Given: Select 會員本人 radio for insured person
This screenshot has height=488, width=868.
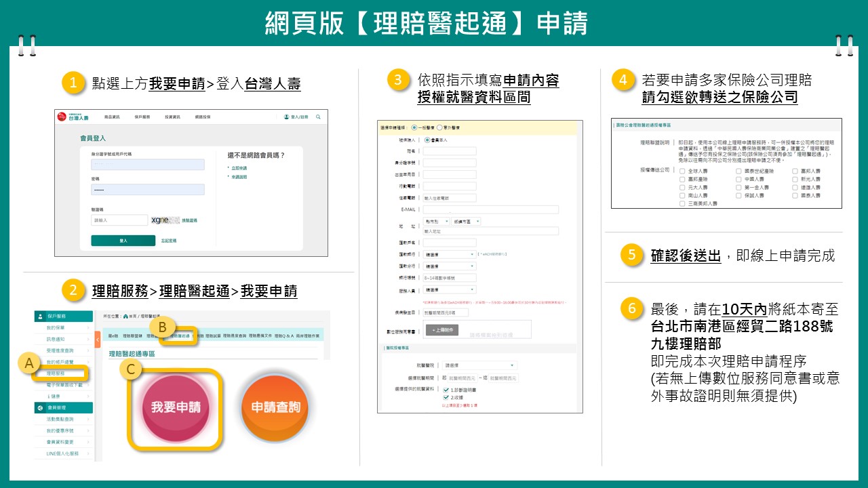Looking at the screenshot, I should pos(427,140).
